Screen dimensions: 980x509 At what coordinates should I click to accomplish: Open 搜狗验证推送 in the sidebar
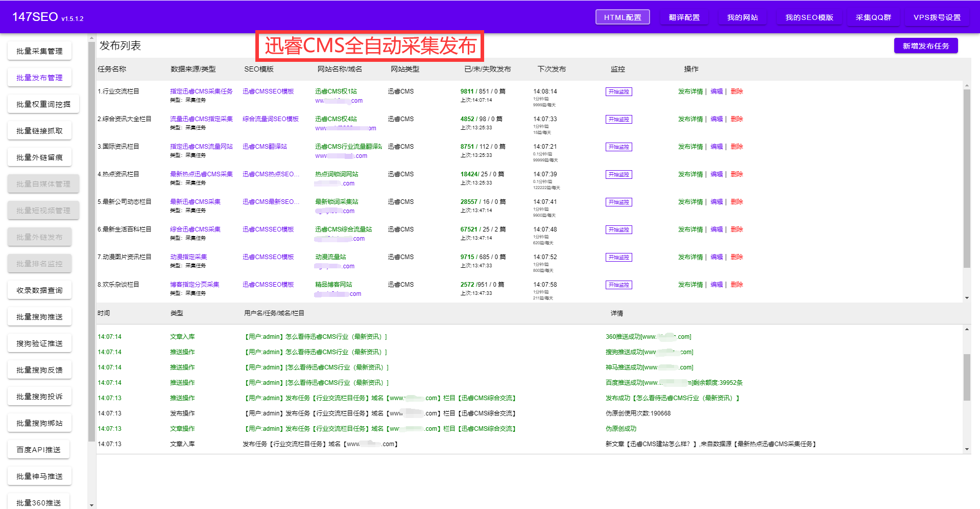point(39,343)
